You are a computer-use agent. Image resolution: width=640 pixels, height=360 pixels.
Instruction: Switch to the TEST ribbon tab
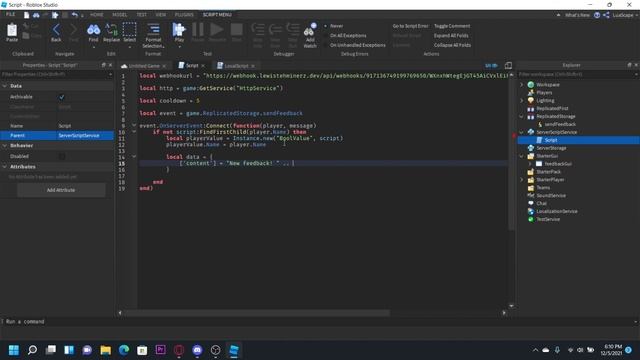click(x=141, y=15)
